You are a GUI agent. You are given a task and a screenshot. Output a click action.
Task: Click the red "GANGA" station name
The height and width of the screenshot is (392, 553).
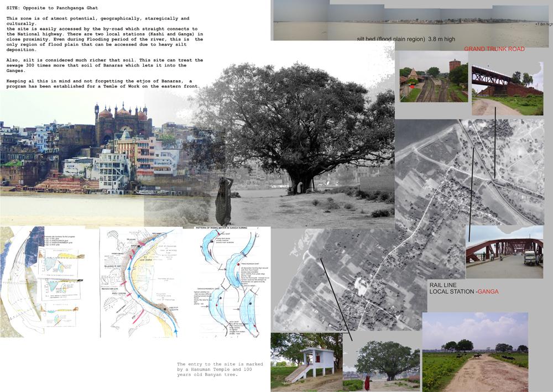[489, 291]
